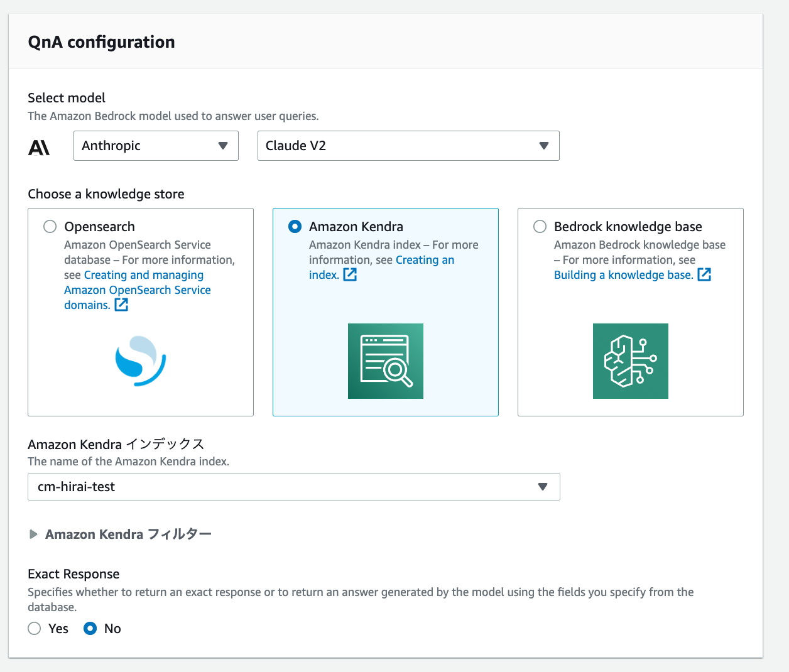Image resolution: width=789 pixels, height=672 pixels.
Task: Click the QnA configuration header
Action: tap(101, 41)
